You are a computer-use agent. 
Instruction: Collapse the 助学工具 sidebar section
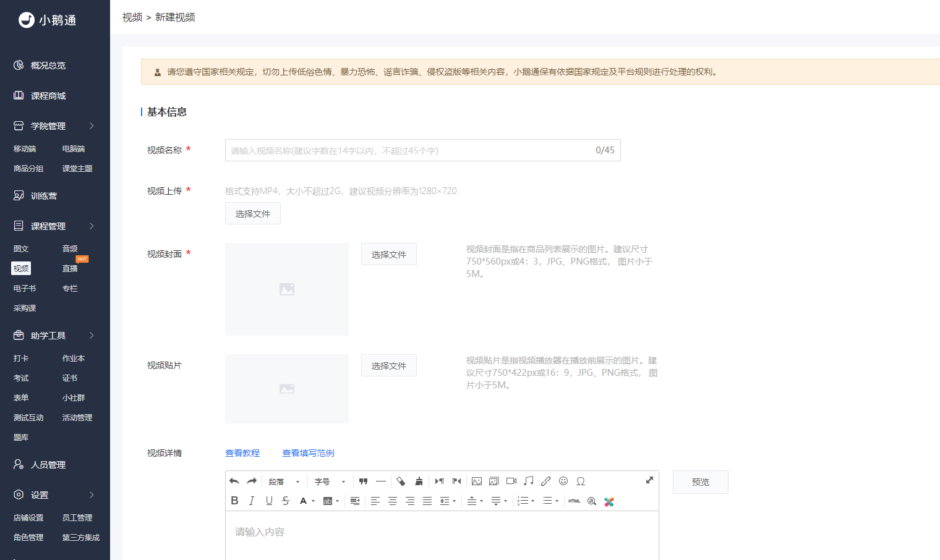55,336
